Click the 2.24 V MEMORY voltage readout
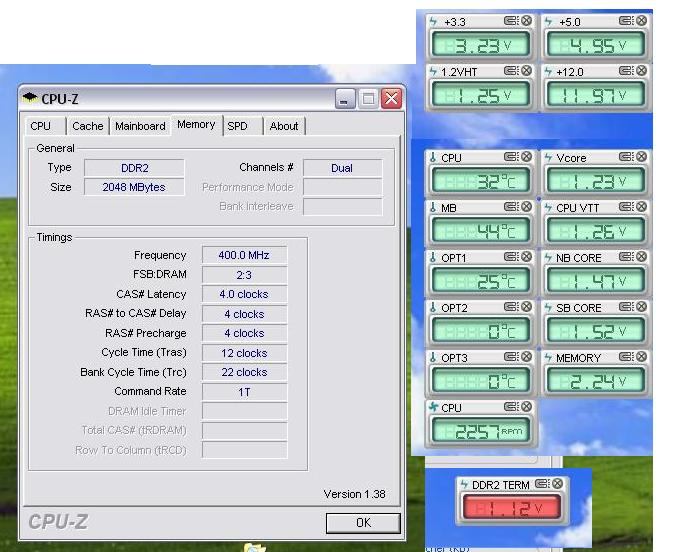 click(596, 381)
